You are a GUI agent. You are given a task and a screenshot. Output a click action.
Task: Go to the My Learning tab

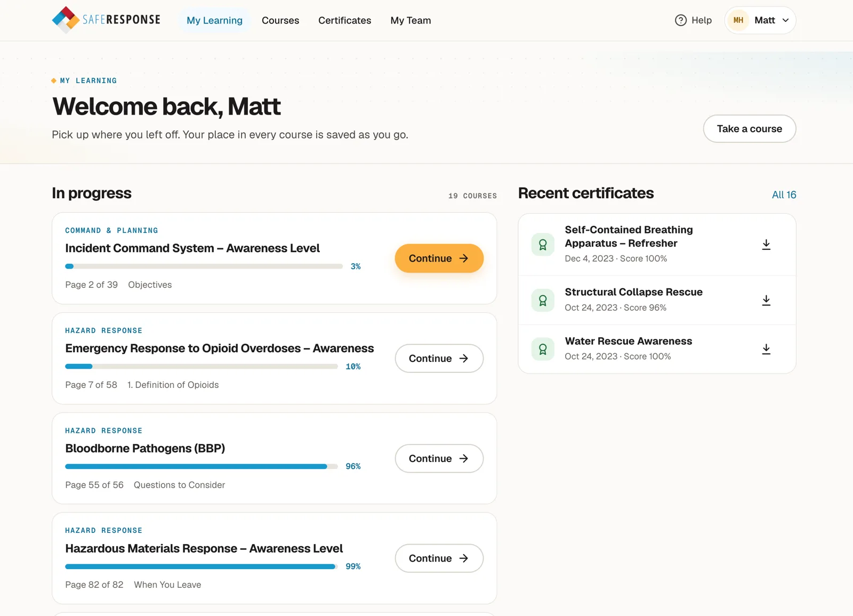tap(214, 20)
